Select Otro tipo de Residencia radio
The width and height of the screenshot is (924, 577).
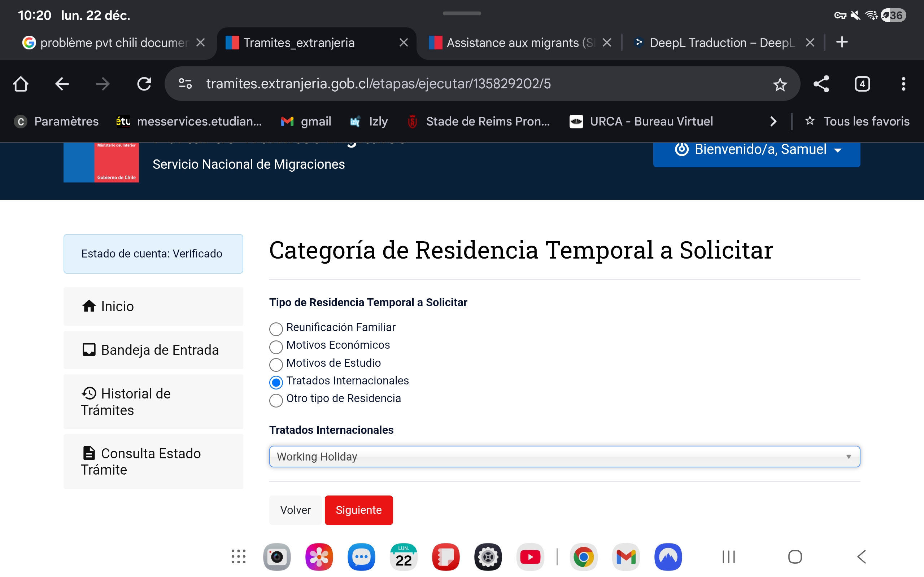(276, 400)
